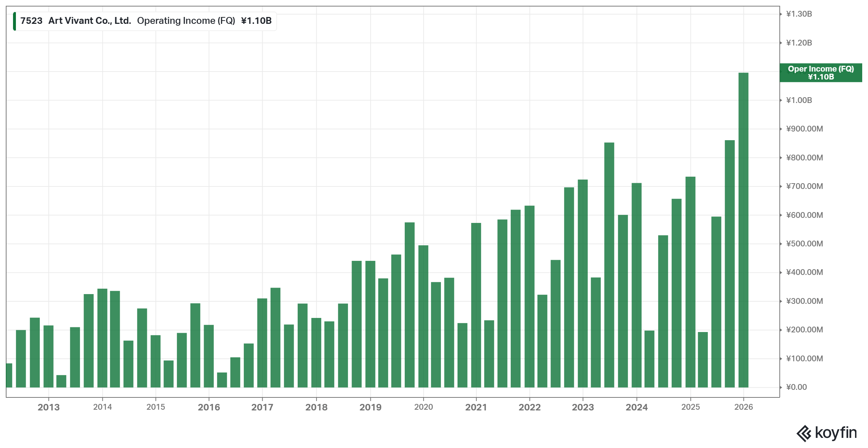This screenshot has width=868, height=448.
Task: Click the 2020 x-axis year label
Action: pyautogui.click(x=424, y=407)
